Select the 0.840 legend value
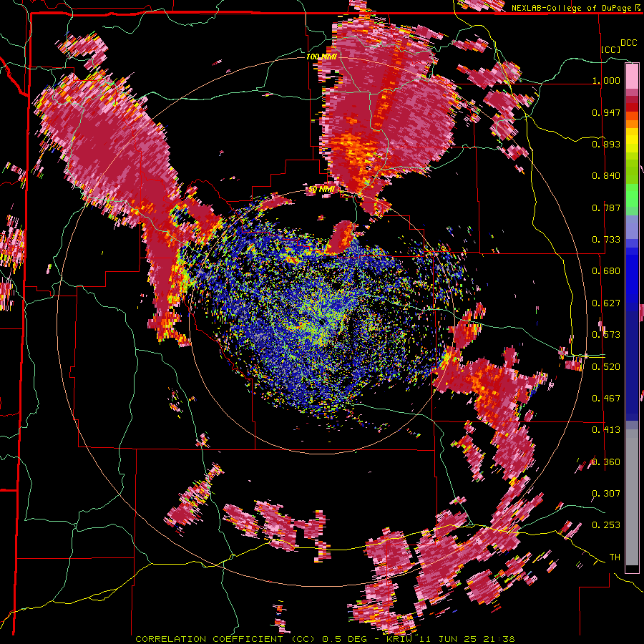 (606, 176)
